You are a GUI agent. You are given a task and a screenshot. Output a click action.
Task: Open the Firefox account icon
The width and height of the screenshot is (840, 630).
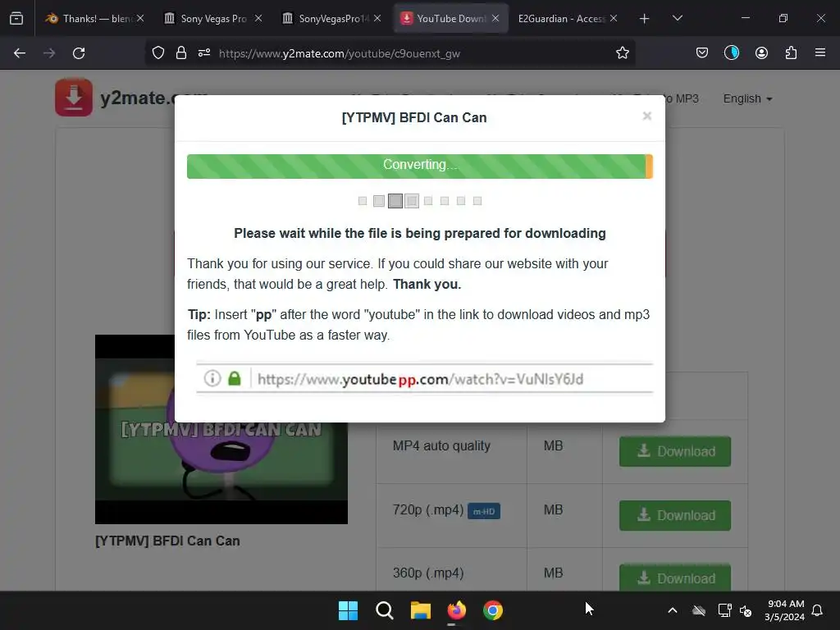click(761, 53)
